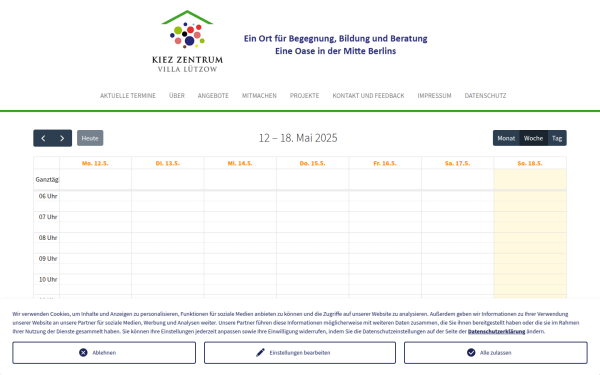Open the Impressum page
The image size is (600, 375).
(434, 96)
